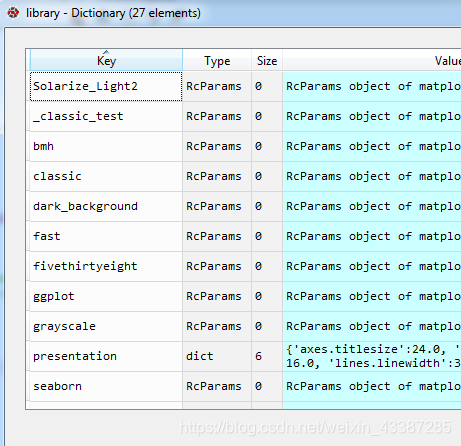Image resolution: width=461 pixels, height=446 pixels.
Task: Select the classic key cell
Action: (106, 176)
